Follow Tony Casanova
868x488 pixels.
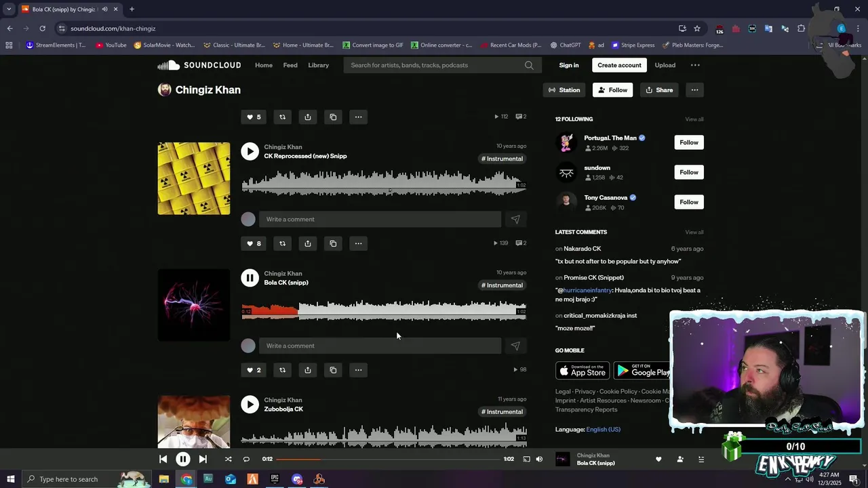[689, 202]
